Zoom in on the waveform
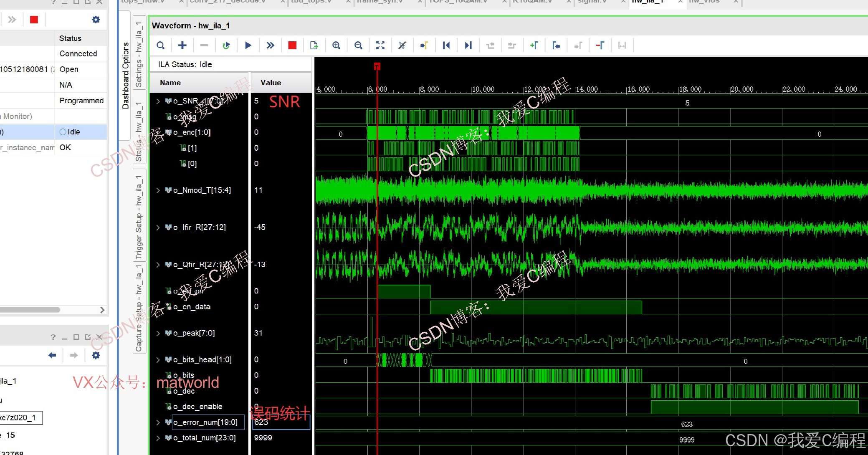This screenshot has width=868, height=455. coord(337,45)
